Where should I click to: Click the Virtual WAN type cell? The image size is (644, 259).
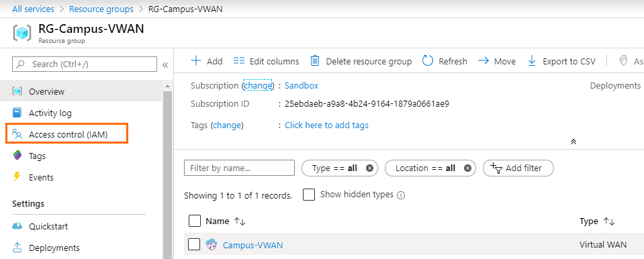603,245
